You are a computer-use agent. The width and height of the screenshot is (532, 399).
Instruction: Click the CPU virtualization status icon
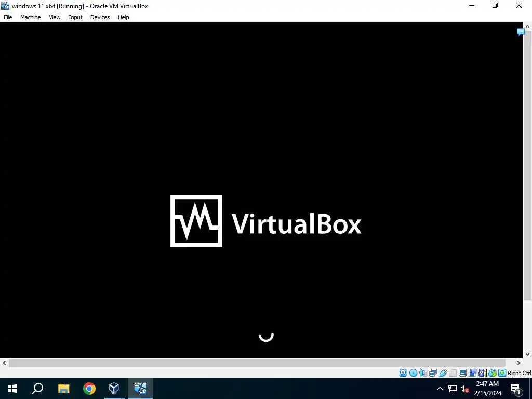click(x=482, y=373)
